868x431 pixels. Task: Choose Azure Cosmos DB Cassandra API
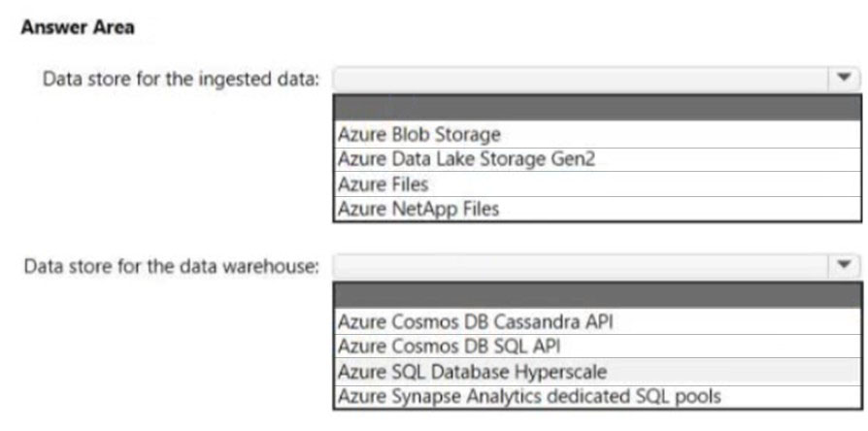point(597,321)
